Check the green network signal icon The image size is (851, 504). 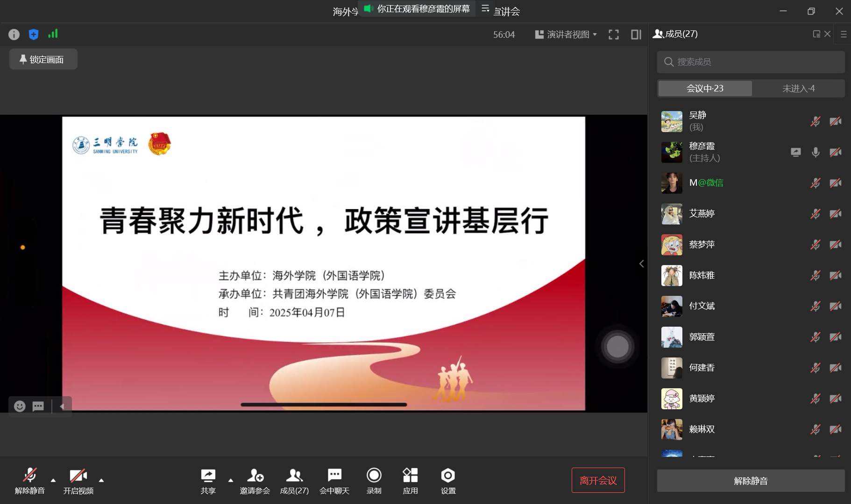click(53, 34)
